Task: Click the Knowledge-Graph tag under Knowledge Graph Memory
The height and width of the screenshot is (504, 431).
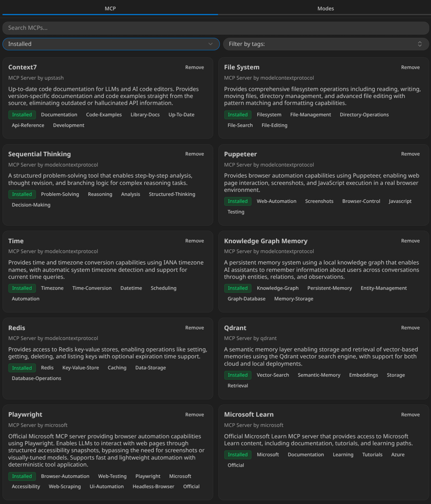Action: (278, 288)
